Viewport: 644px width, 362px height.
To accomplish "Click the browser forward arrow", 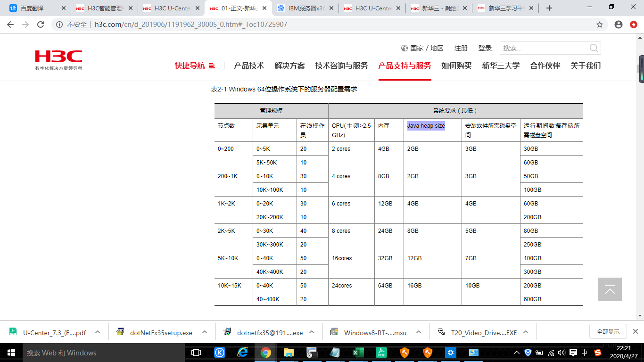I will pos(25,25).
